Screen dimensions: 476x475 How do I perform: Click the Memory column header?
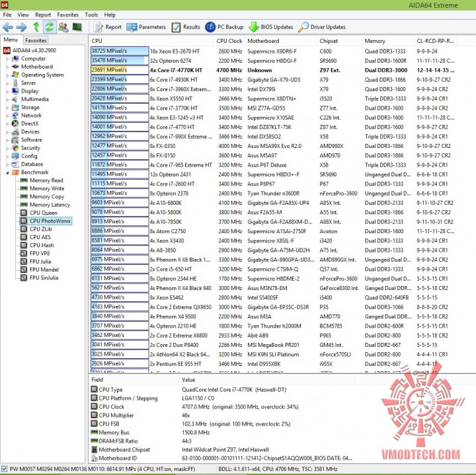(387, 41)
